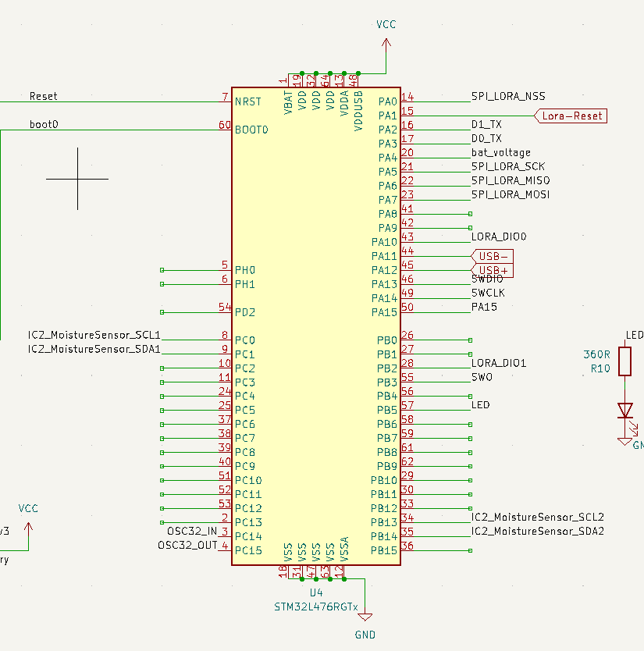Image resolution: width=644 pixels, height=651 pixels.
Task: Select the SPI_LORA_SCK label
Action: click(508, 166)
